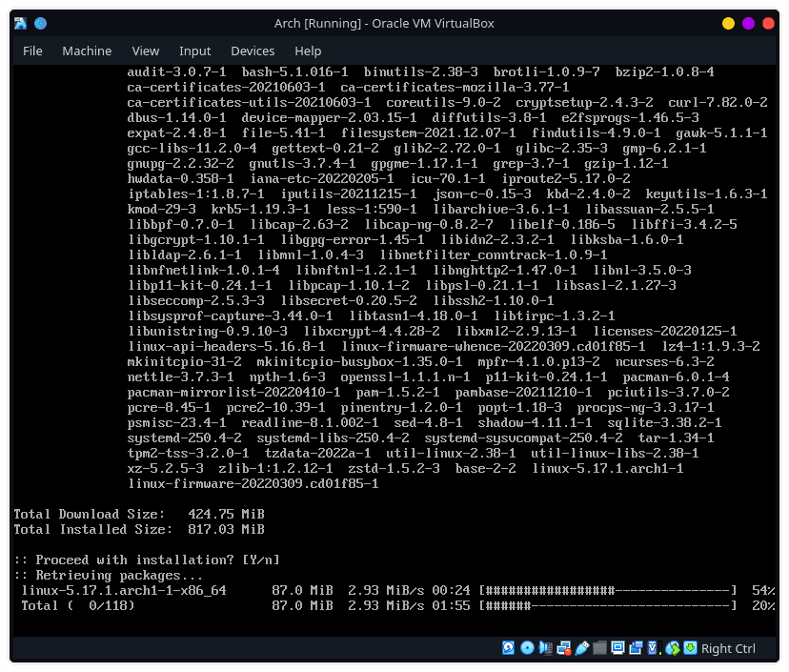Close the VirtualBox window with red button
789x672 pixels.
768,23
